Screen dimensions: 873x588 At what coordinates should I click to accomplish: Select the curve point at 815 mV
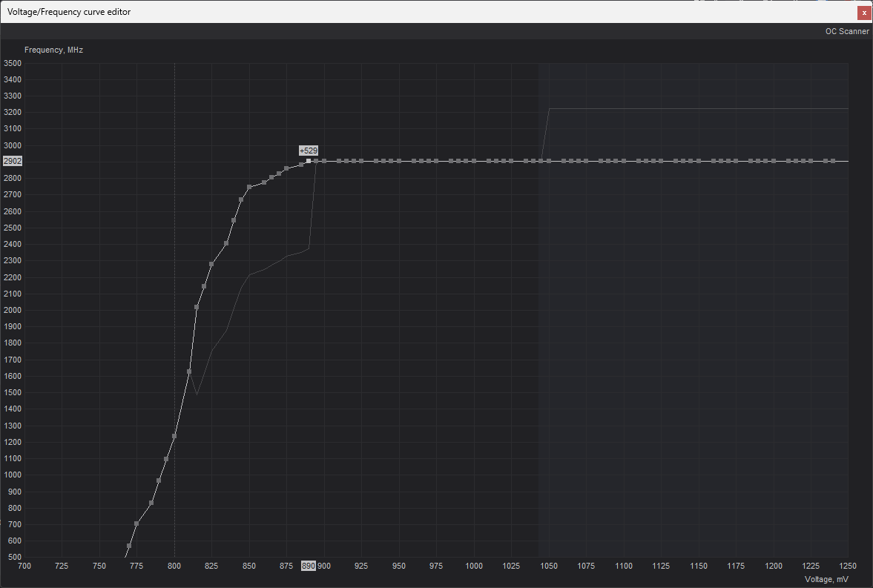[x=197, y=307]
